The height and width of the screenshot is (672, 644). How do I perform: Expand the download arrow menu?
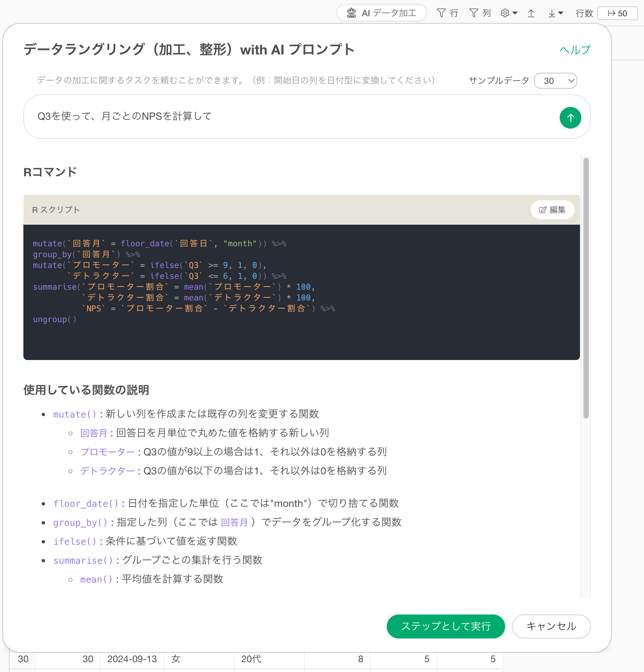(555, 13)
